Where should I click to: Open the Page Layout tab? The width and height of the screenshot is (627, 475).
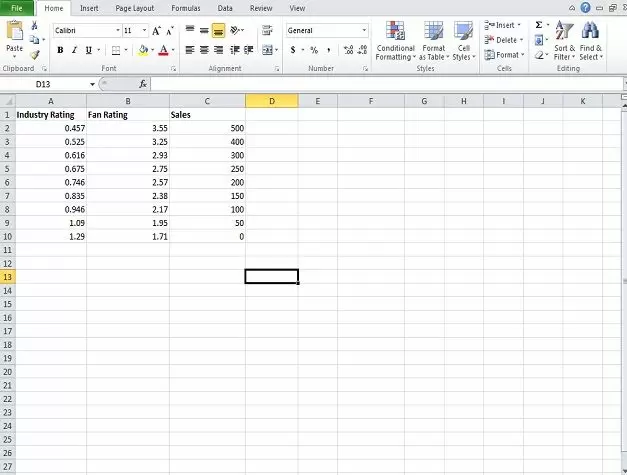tap(135, 8)
